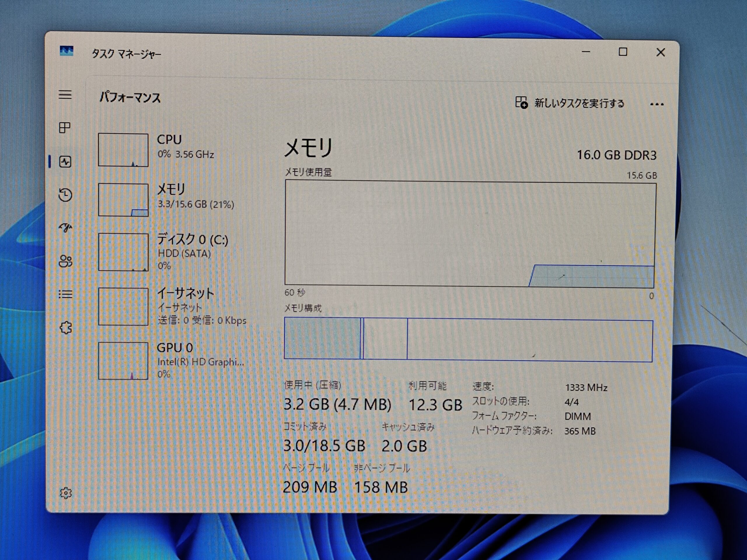Image resolution: width=747 pixels, height=560 pixels.
Task: Open the App history icon
Action: pyautogui.click(x=65, y=195)
